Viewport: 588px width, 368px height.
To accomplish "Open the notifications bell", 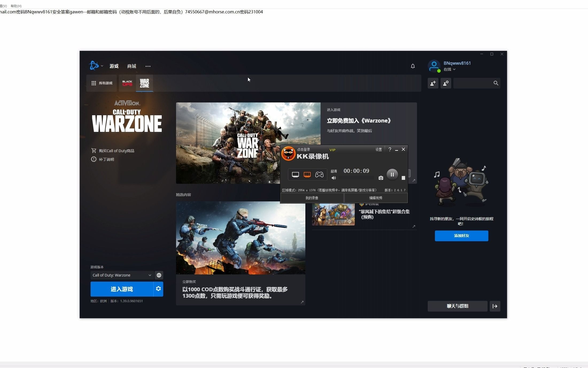I will point(413,66).
